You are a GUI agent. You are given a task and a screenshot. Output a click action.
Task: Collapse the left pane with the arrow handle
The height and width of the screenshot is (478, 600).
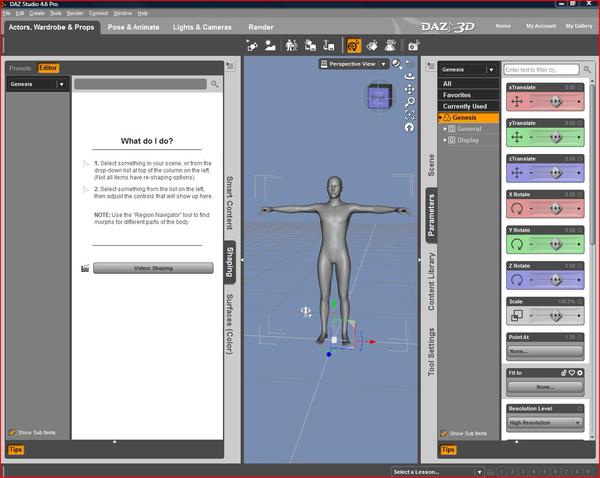242,260
